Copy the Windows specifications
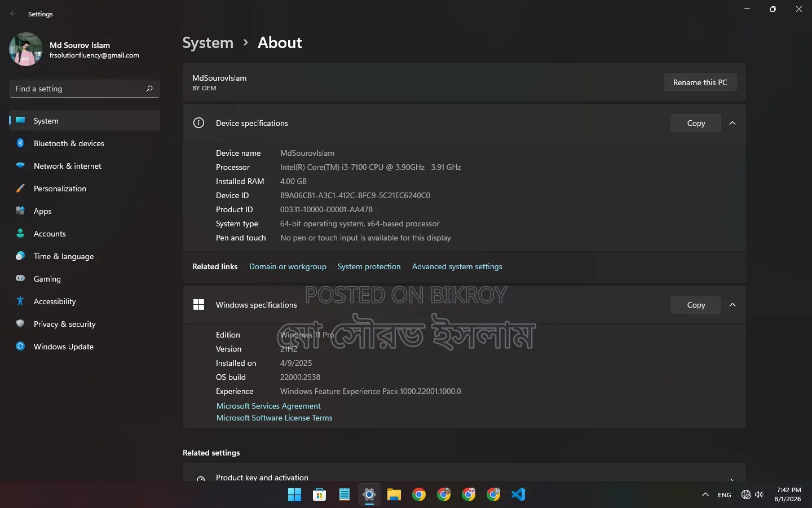 pos(696,305)
